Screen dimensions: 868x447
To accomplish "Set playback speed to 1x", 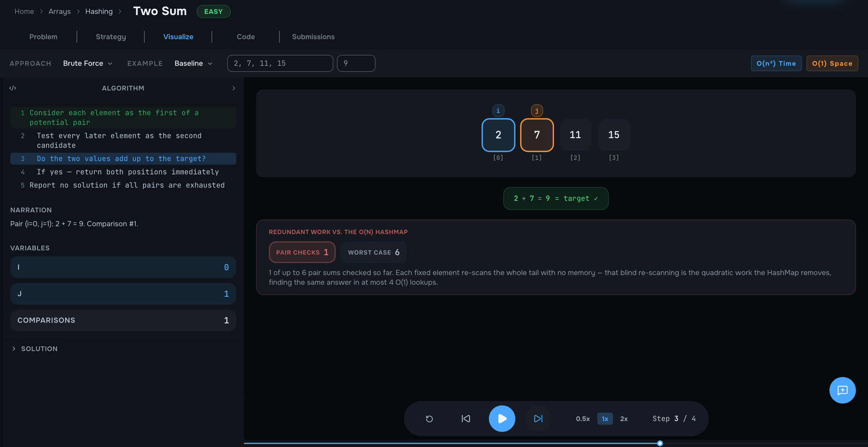I will tap(605, 419).
